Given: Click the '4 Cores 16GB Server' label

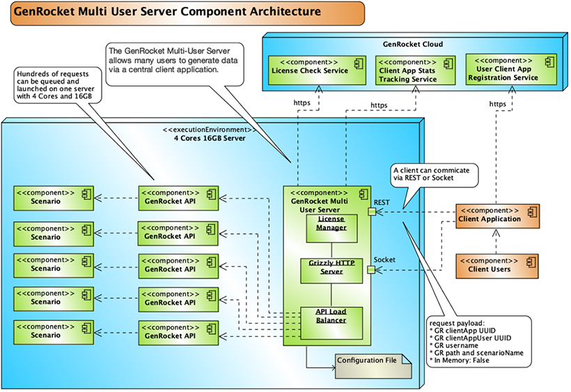Looking at the screenshot, I should tap(210, 139).
